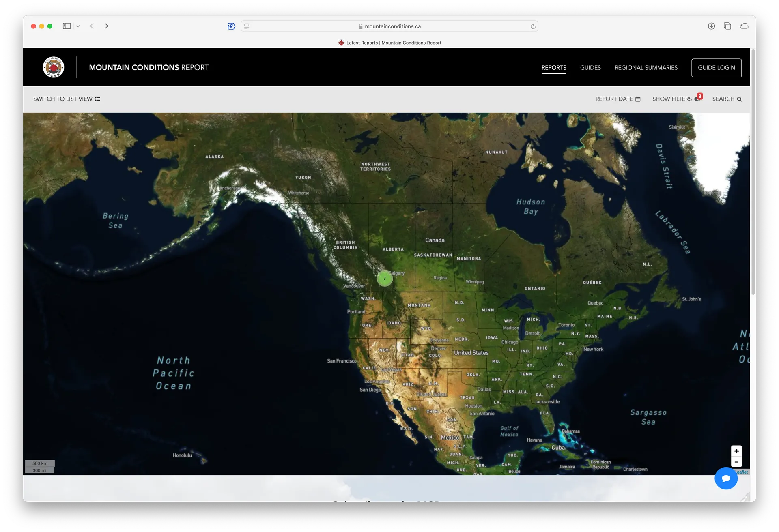Click the ACMG logo in the header
Viewport: 779px width, 532px height.
[53, 67]
